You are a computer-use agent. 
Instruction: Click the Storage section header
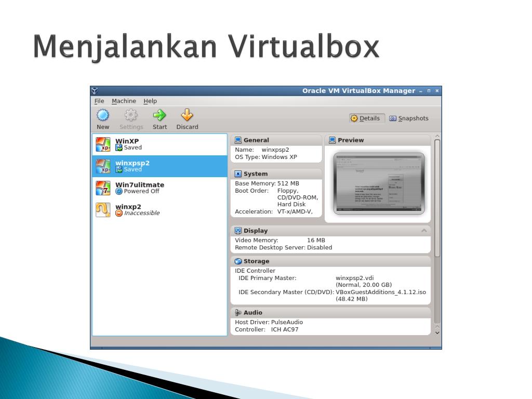coord(330,261)
